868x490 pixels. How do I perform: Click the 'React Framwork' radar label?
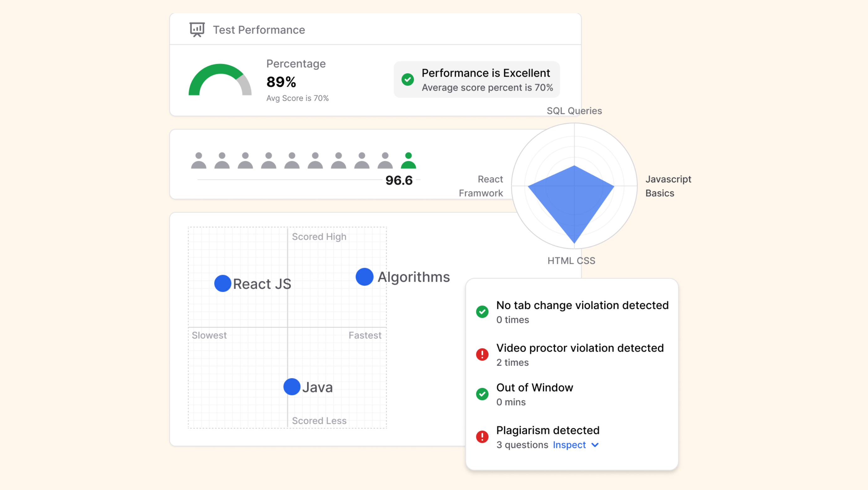click(x=481, y=186)
